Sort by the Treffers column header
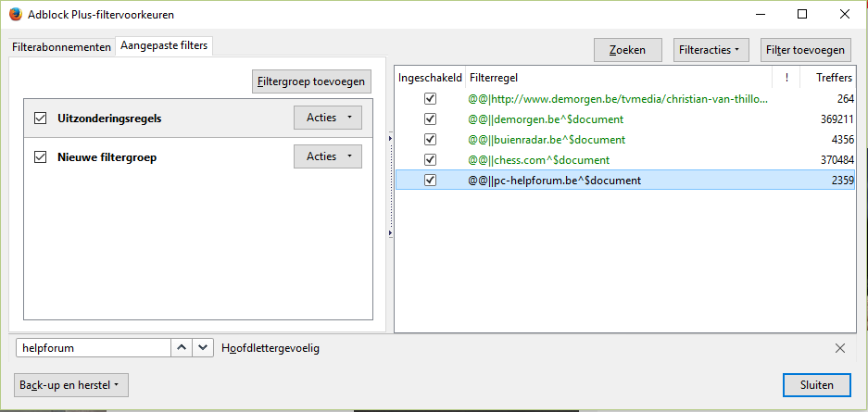 pyautogui.click(x=827, y=78)
